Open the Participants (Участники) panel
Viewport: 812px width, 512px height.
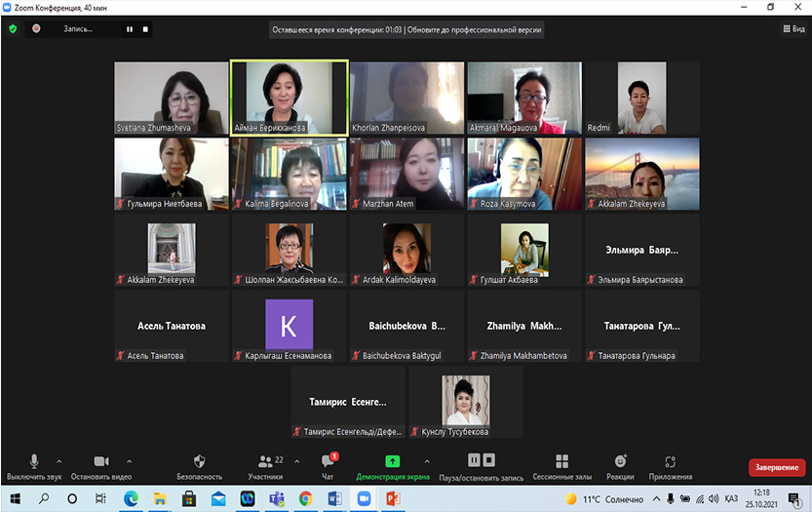coord(265,465)
